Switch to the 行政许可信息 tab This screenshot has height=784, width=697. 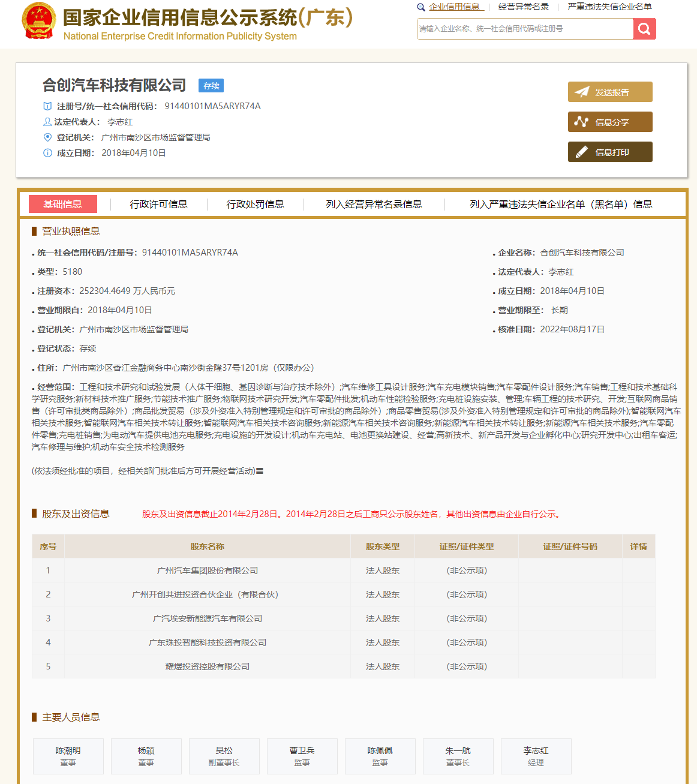tap(158, 205)
